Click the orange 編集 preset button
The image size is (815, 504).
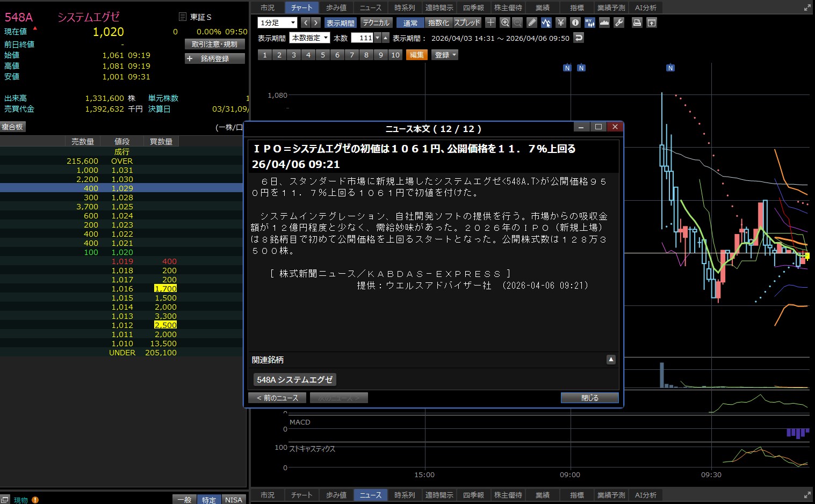(x=416, y=55)
